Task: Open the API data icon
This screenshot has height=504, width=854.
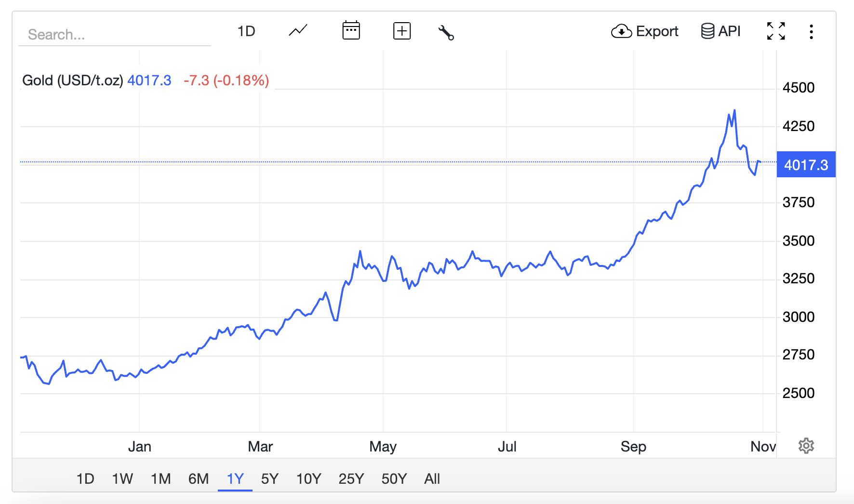Action: point(707,30)
